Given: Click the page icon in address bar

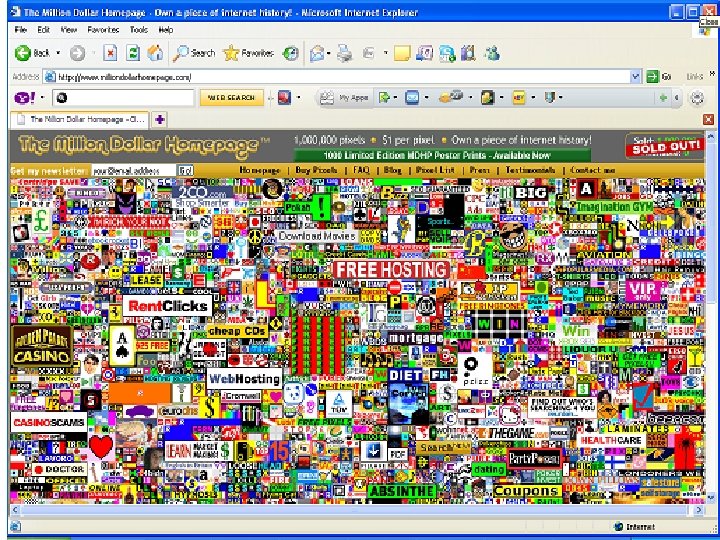Looking at the screenshot, I should pyautogui.click(x=50, y=77).
